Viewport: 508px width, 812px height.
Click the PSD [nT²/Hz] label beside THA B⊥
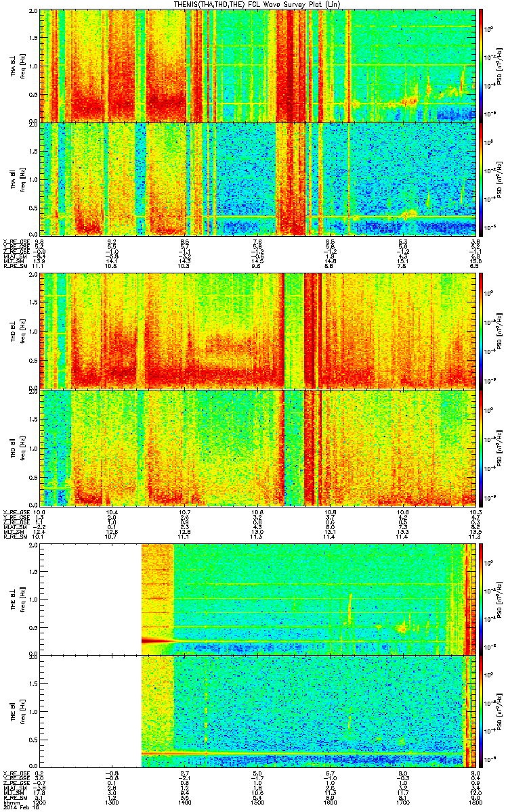tap(501, 66)
